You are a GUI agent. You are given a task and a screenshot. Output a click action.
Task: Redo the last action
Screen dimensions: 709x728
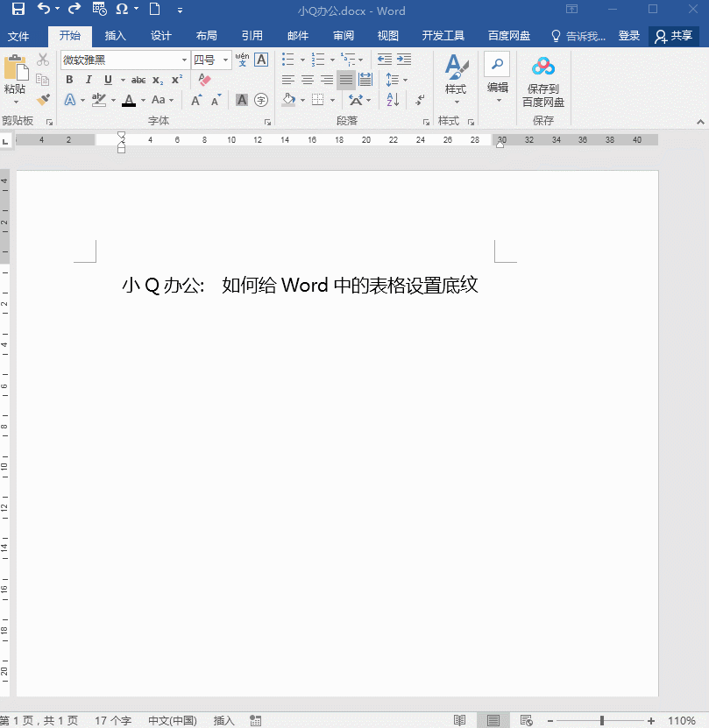pyautogui.click(x=74, y=9)
